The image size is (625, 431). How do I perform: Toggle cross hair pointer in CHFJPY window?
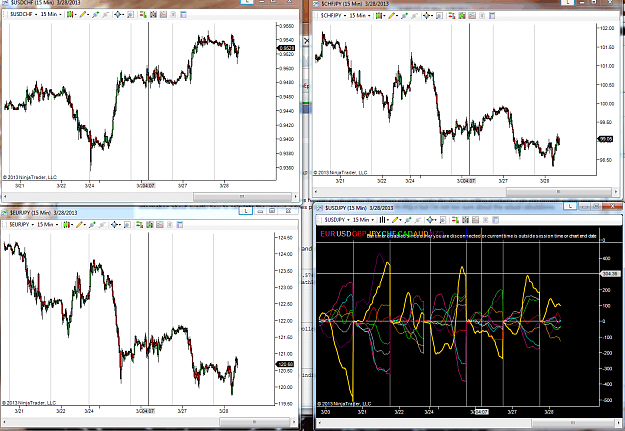[x=426, y=16]
